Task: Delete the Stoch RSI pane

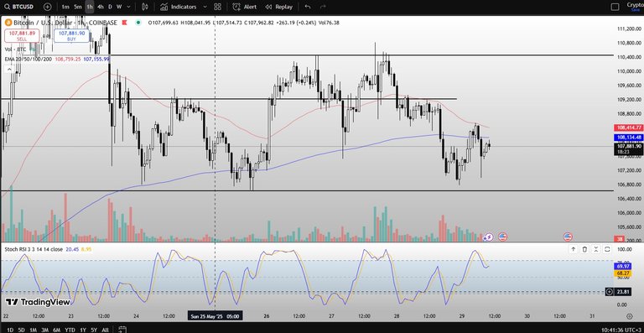Action: pyautogui.click(x=584, y=249)
